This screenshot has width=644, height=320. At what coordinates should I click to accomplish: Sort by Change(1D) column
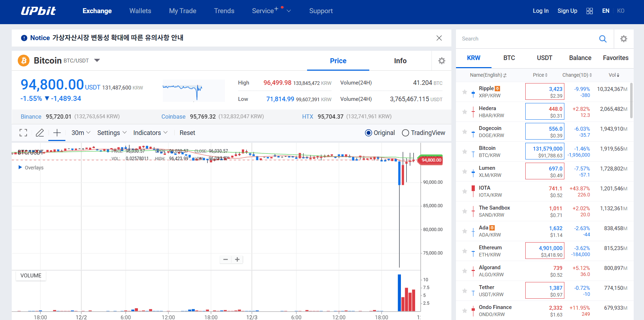click(577, 75)
